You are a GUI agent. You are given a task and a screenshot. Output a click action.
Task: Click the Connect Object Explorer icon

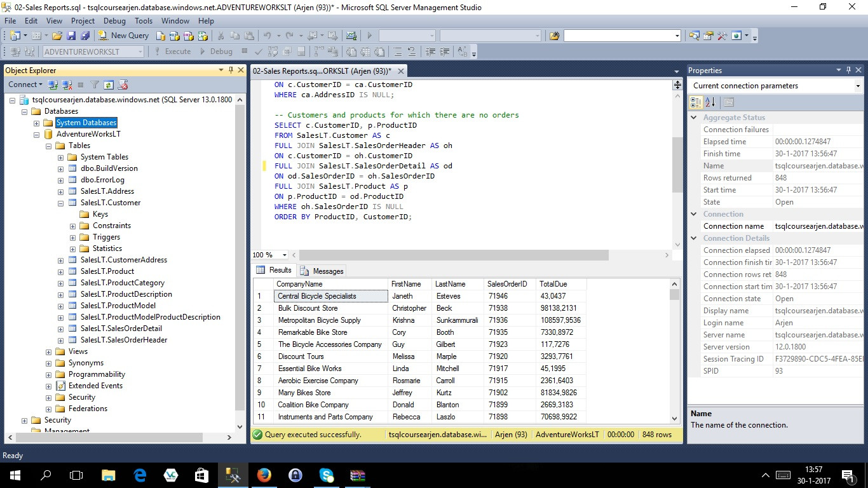point(53,85)
